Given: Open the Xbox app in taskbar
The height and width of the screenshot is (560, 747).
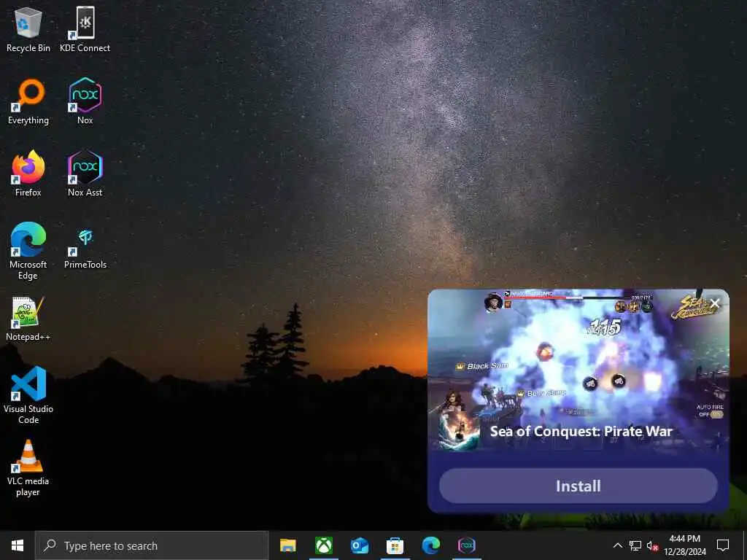Looking at the screenshot, I should point(324,545).
